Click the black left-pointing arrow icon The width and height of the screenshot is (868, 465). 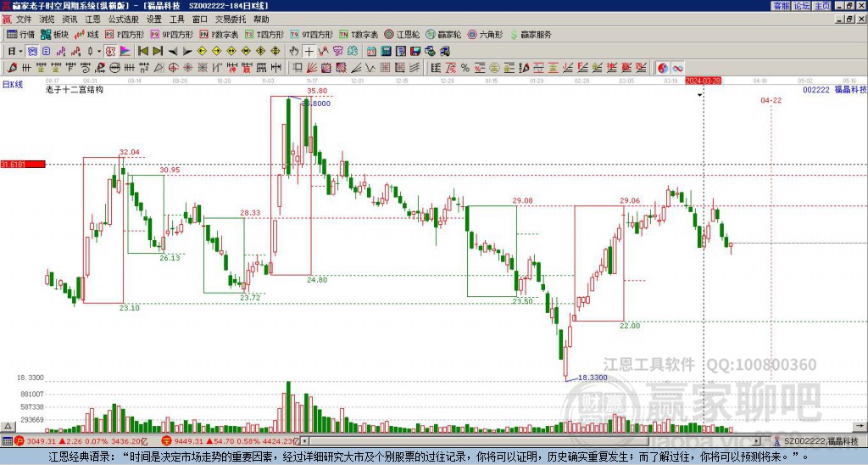[x=173, y=51]
